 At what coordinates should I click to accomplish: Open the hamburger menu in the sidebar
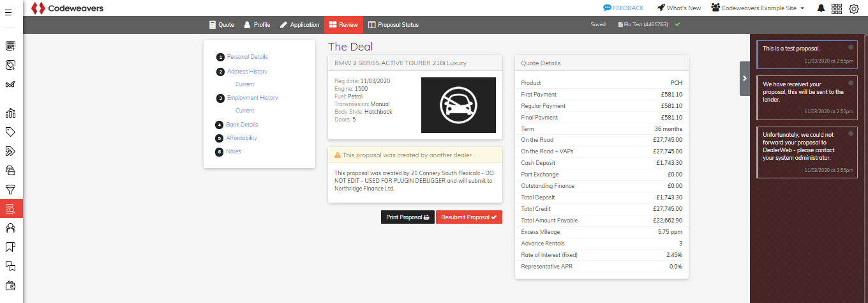(9, 13)
